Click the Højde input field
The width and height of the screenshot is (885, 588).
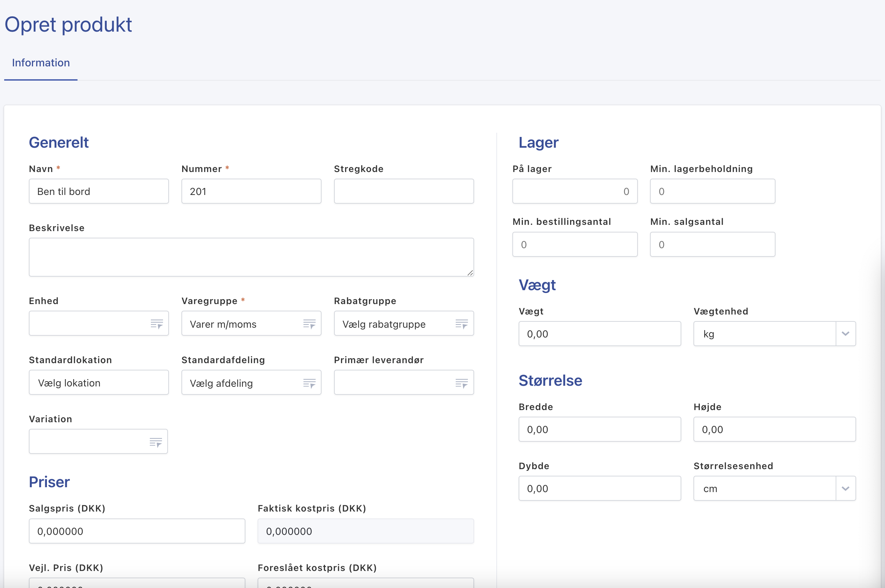point(774,430)
